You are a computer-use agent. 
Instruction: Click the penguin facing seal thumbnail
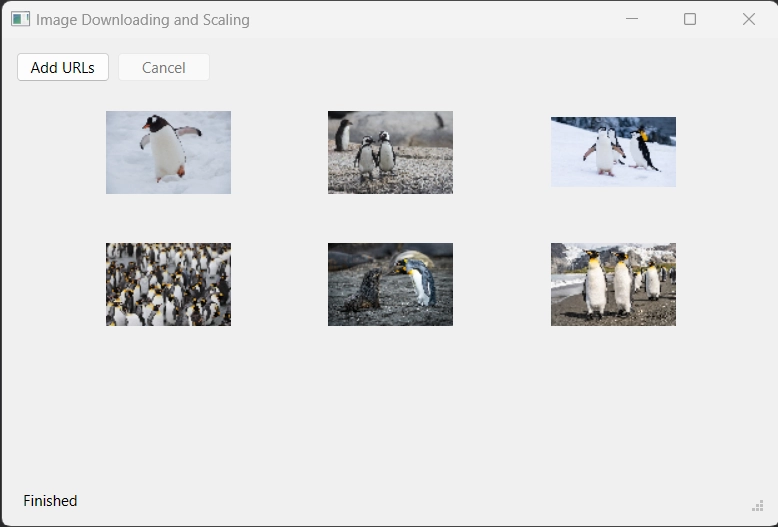tap(390, 284)
